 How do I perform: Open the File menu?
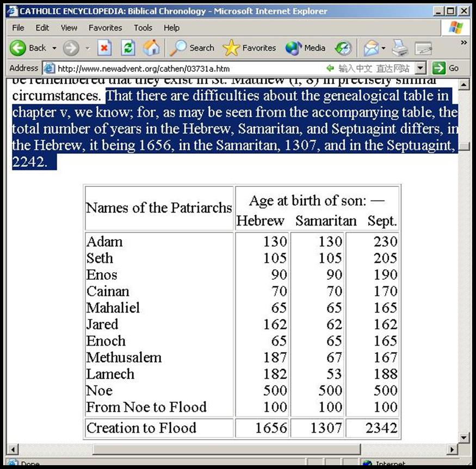18,28
